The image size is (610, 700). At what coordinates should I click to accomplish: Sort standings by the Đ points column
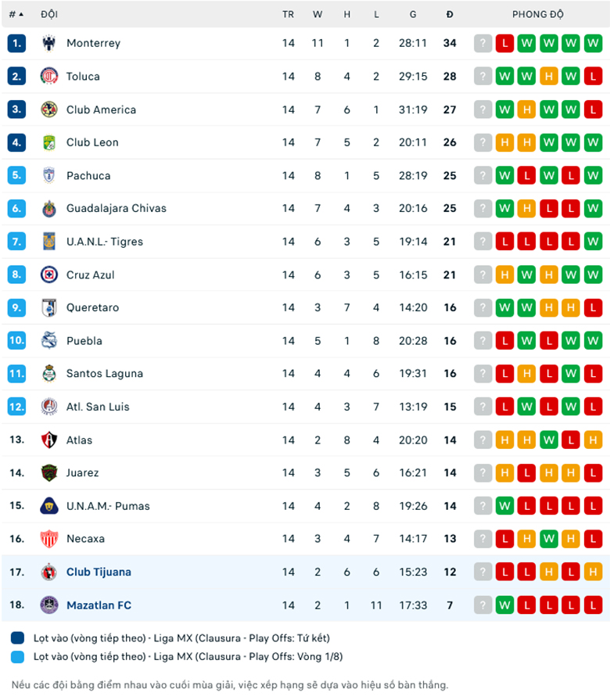(x=450, y=14)
